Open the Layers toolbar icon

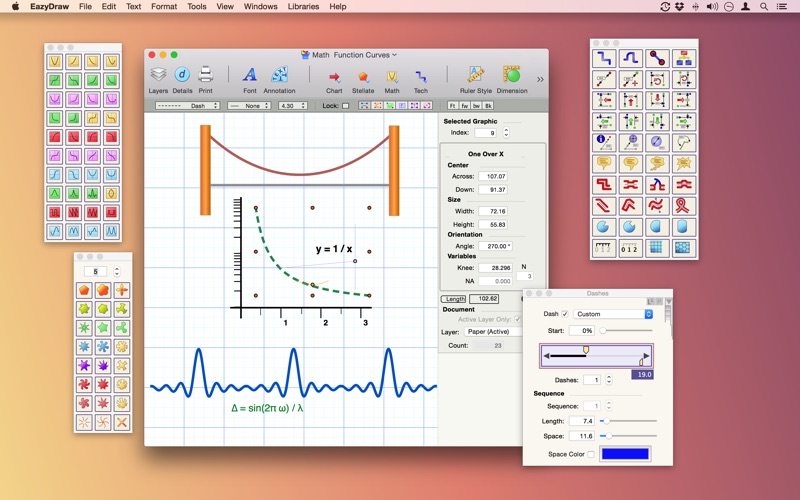[158, 75]
